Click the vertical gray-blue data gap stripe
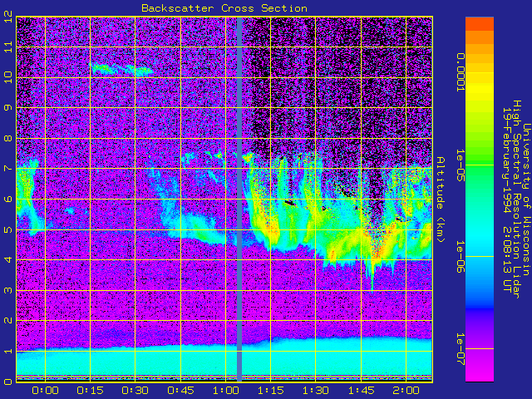Viewport: 532px width, 399px height. pyautogui.click(x=239, y=199)
